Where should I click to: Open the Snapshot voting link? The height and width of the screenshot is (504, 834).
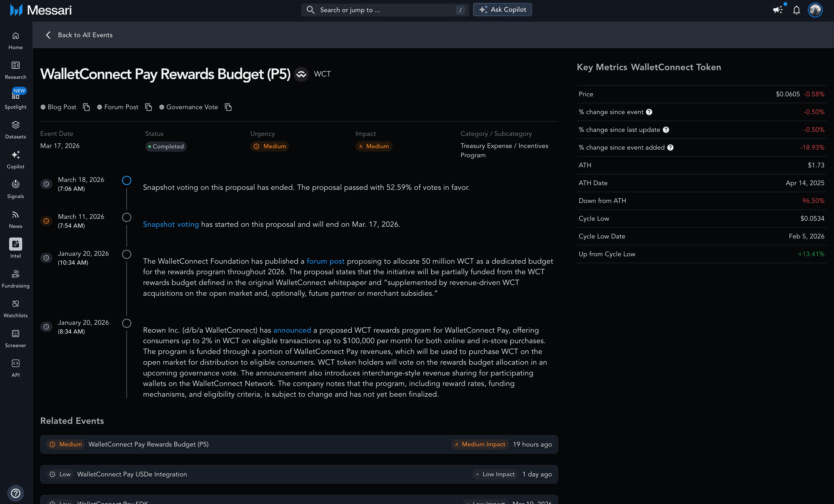click(171, 224)
